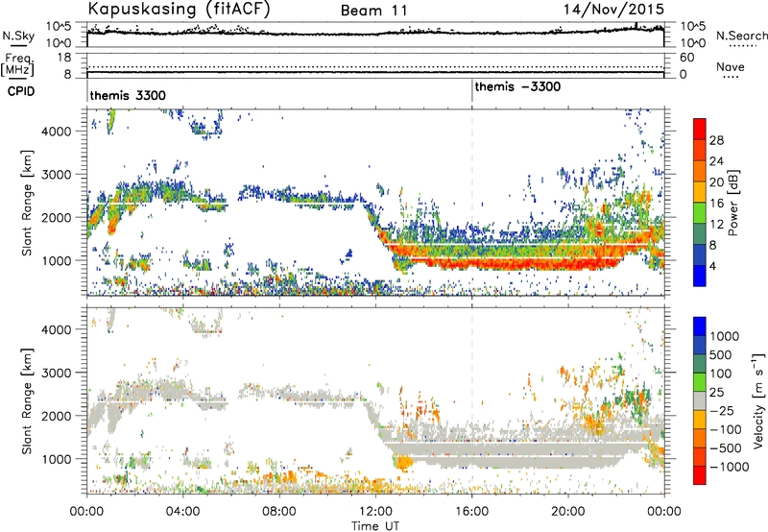This screenshot has height=532, width=768.
Task: Click the '28' tick on the power colorbar
Action: (716, 140)
